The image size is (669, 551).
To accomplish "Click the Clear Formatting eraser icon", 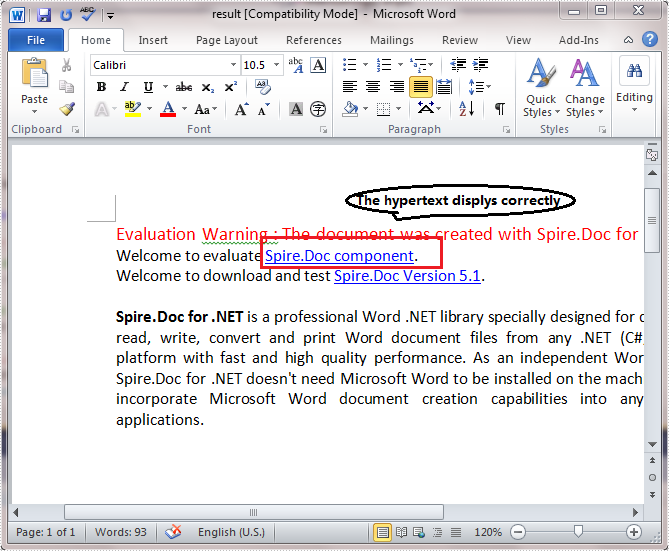I will (263, 87).
